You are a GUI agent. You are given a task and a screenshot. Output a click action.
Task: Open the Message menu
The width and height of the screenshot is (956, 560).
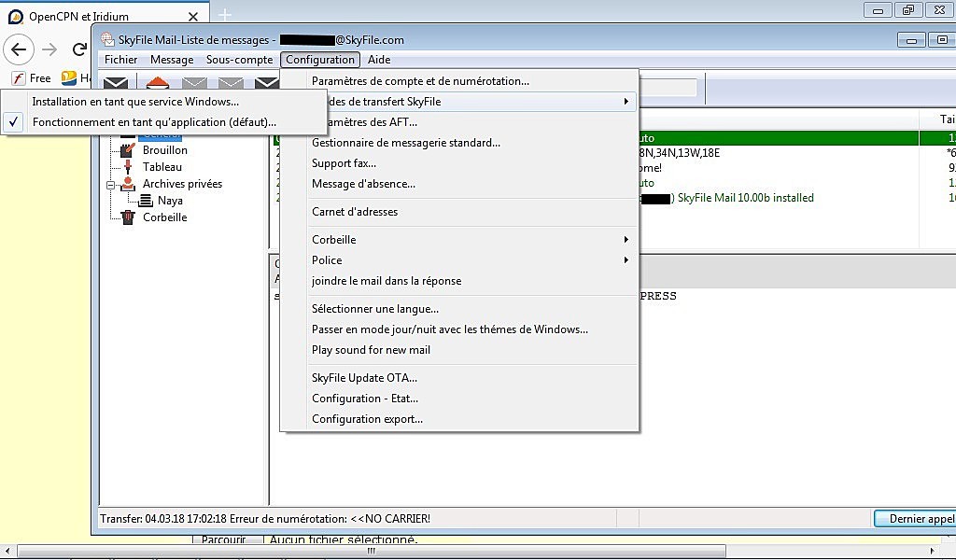coord(172,60)
